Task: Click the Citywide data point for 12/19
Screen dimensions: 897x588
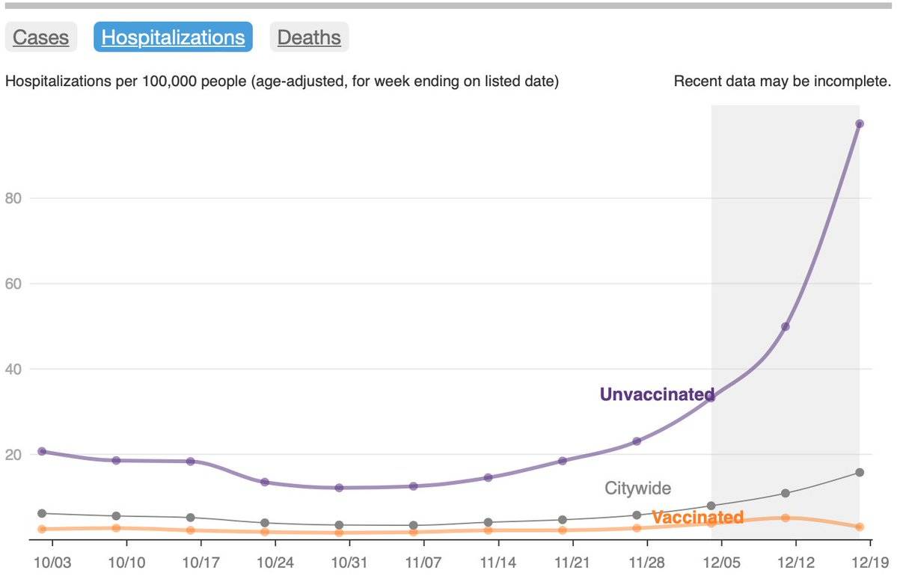Action: [860, 472]
